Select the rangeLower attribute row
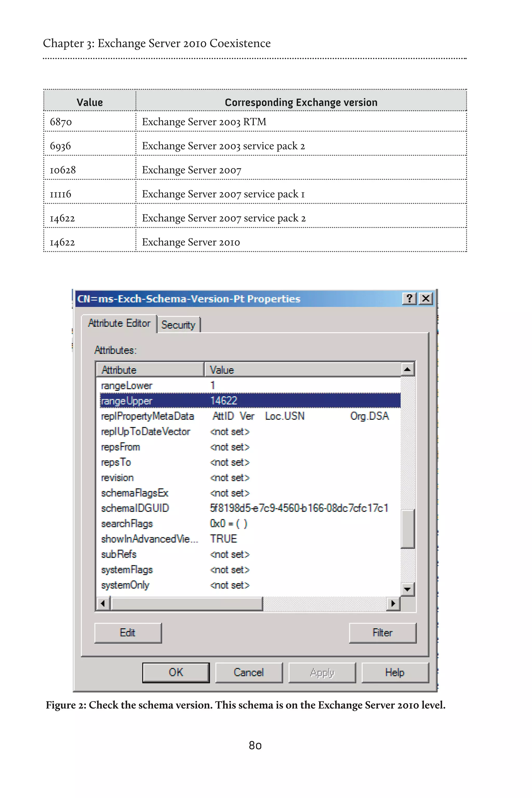The width and height of the screenshot is (532, 798). point(250,385)
